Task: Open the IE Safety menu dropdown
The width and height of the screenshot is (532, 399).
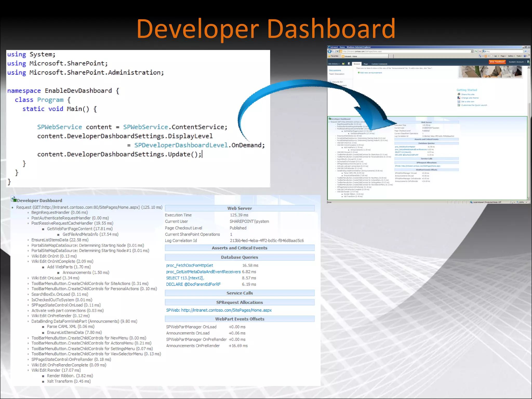Action: [511, 56]
